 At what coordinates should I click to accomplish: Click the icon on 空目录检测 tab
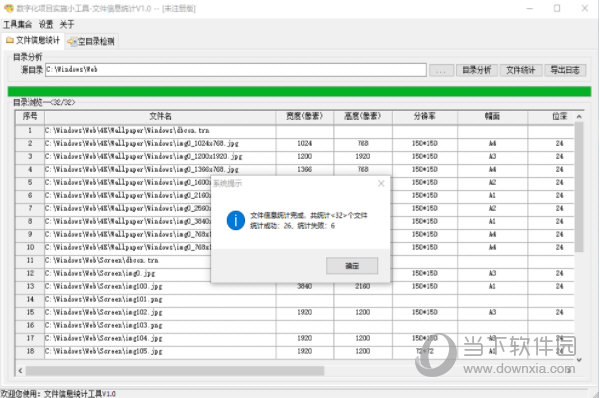coord(72,41)
